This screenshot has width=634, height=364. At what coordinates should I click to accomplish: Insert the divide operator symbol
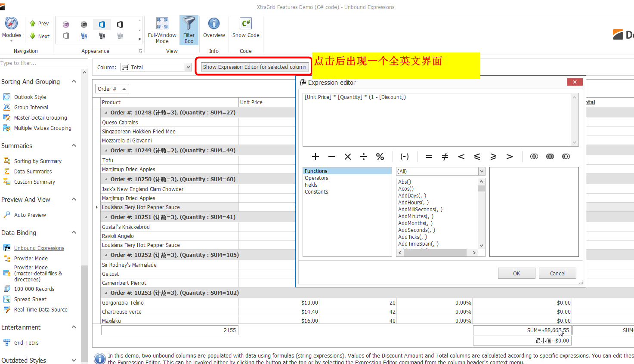[x=364, y=157]
